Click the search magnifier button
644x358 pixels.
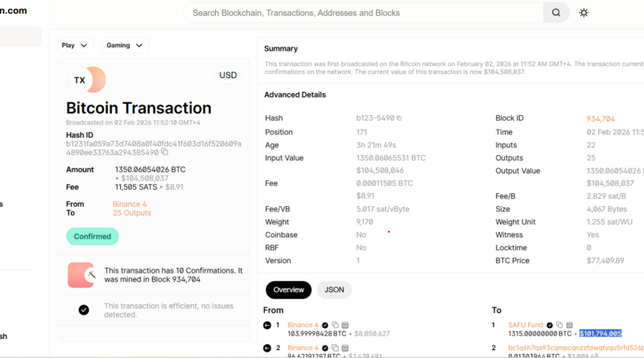click(x=556, y=13)
